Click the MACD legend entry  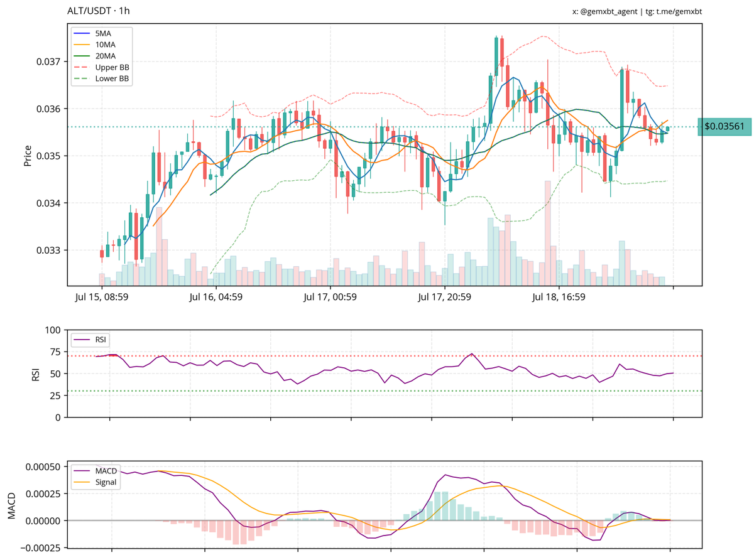(96, 471)
